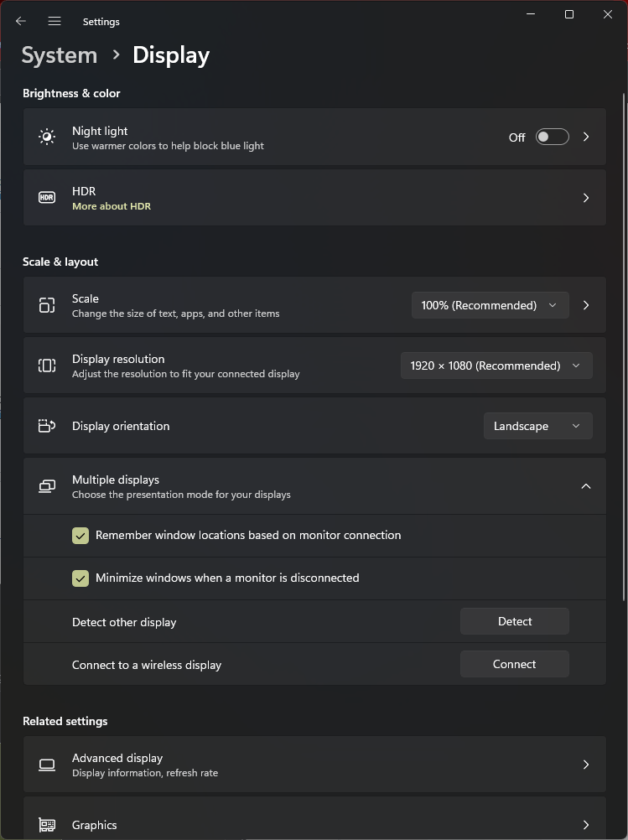The image size is (628, 840).
Task: Click the HDR icon
Action: point(47,197)
